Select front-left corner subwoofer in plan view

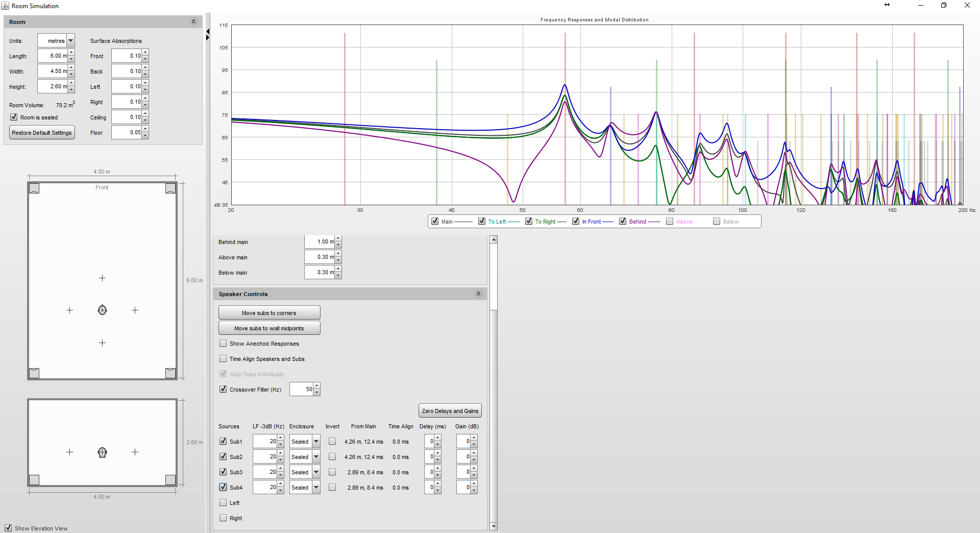(34, 189)
